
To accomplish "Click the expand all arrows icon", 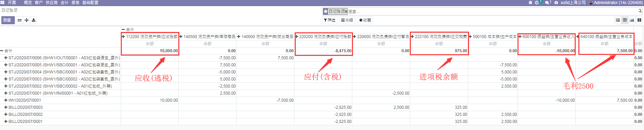I will coord(27,20).
